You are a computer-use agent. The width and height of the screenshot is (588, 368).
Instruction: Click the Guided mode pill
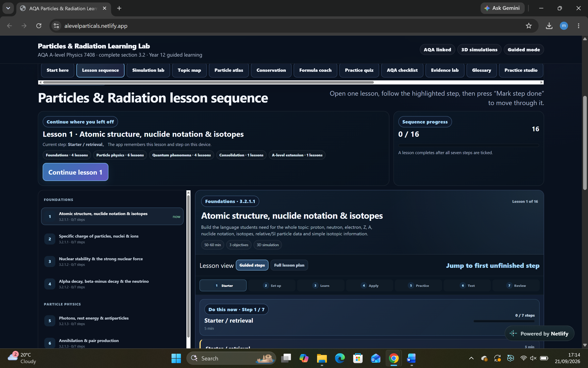coord(524,50)
